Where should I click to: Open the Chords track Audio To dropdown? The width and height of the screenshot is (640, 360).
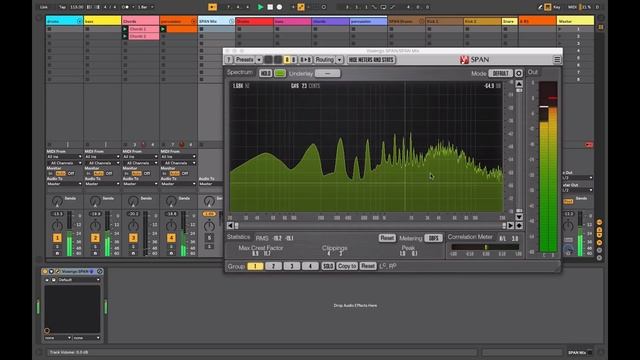140,184
